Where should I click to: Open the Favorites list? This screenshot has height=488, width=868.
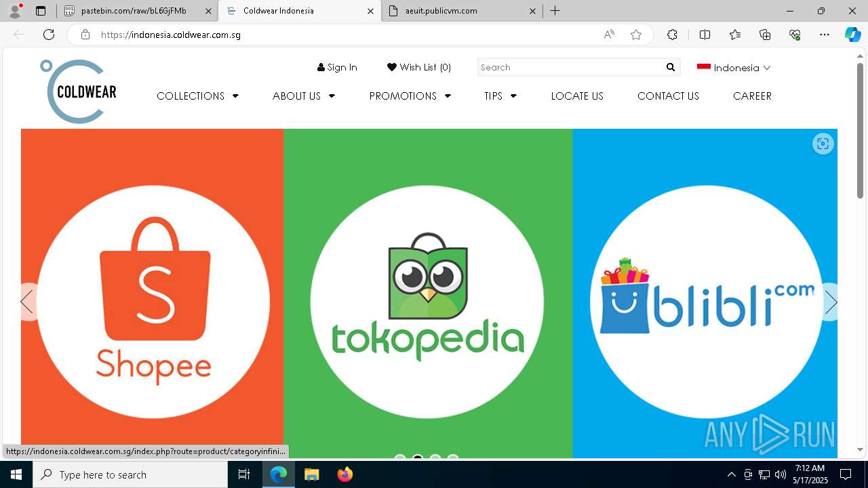coord(735,35)
